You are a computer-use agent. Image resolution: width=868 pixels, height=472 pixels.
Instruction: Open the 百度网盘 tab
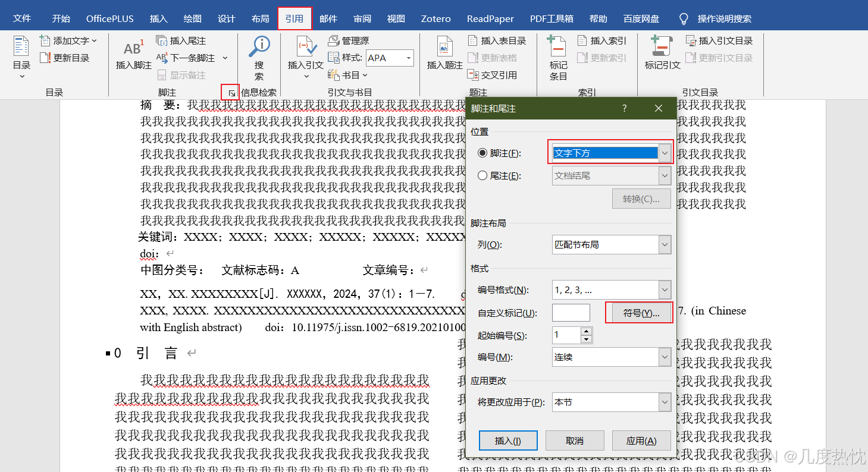[x=641, y=18]
